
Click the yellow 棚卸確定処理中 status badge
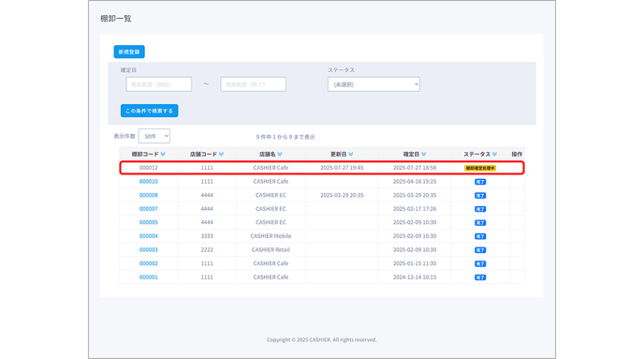(480, 168)
